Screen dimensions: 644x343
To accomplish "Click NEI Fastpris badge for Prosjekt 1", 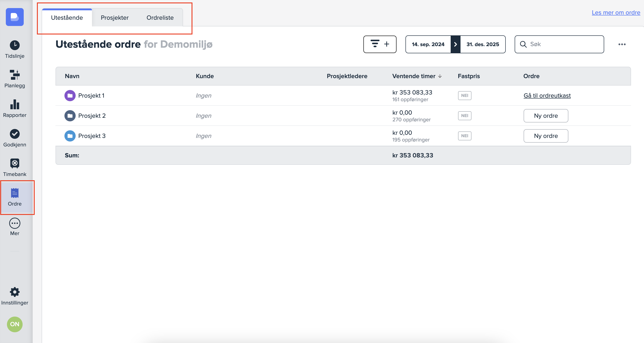I will coord(465,96).
